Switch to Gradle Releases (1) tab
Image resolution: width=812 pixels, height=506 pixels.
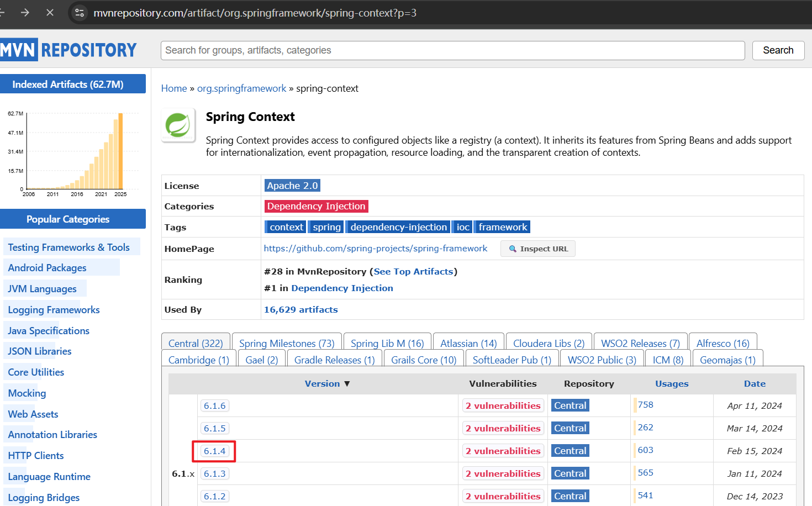334,360
